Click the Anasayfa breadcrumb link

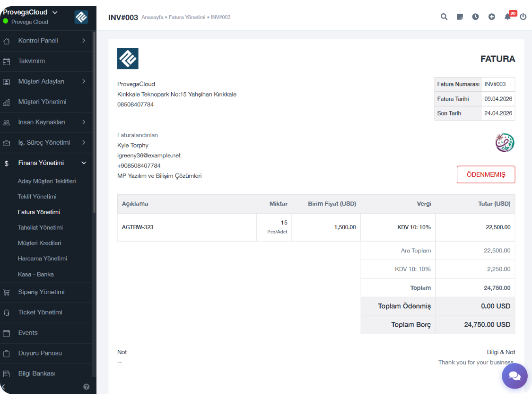[x=152, y=17]
